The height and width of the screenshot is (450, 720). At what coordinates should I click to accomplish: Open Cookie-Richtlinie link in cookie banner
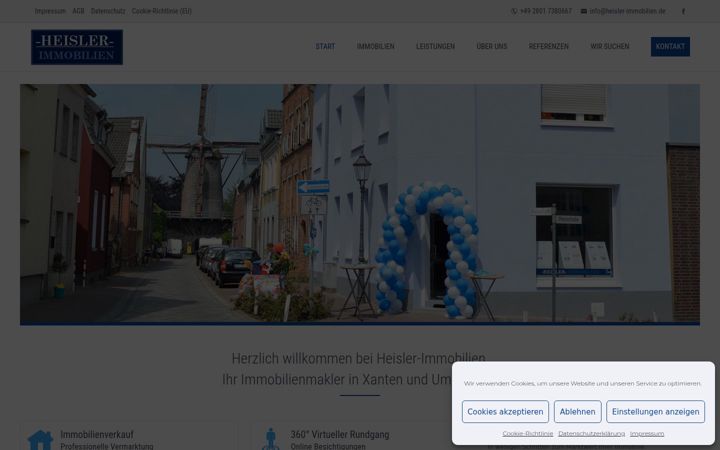[528, 433]
